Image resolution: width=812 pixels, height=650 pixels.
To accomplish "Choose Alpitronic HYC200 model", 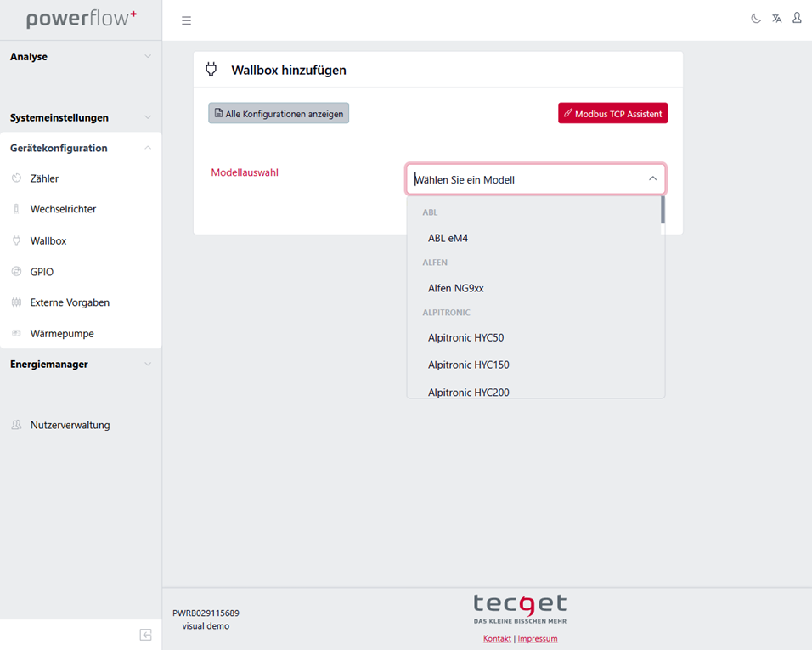I will pyautogui.click(x=534, y=390).
